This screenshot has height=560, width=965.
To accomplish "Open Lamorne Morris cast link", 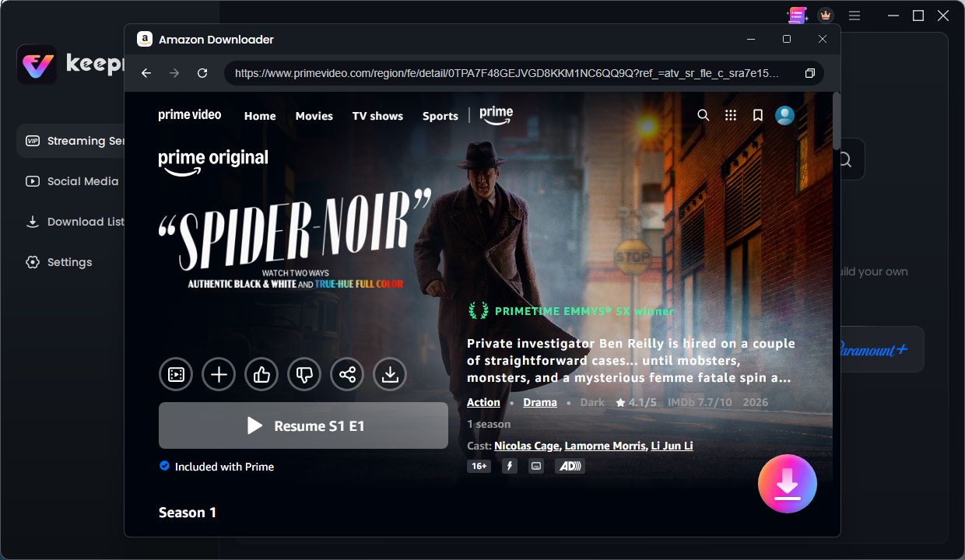I will tap(605, 446).
